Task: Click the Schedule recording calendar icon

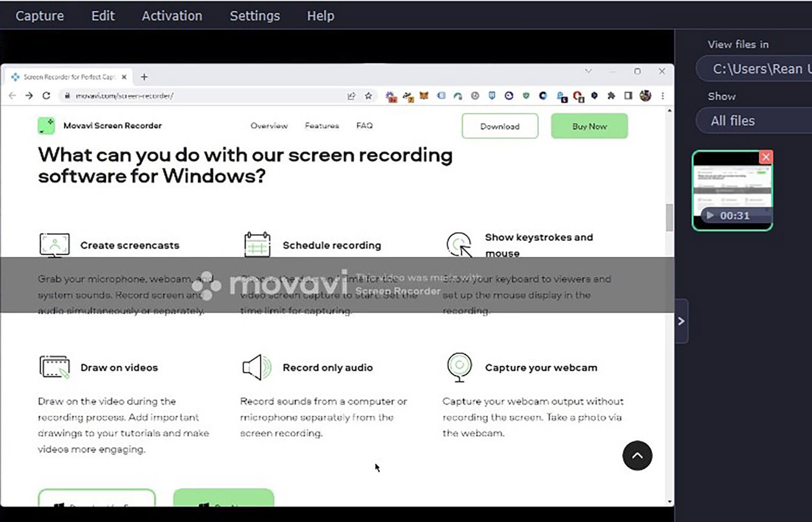Action: point(257,245)
